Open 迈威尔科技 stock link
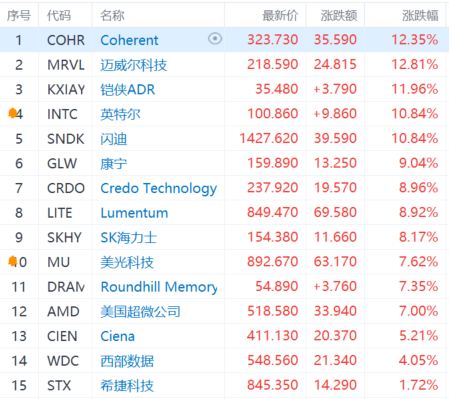449x399 pixels. coord(134,65)
